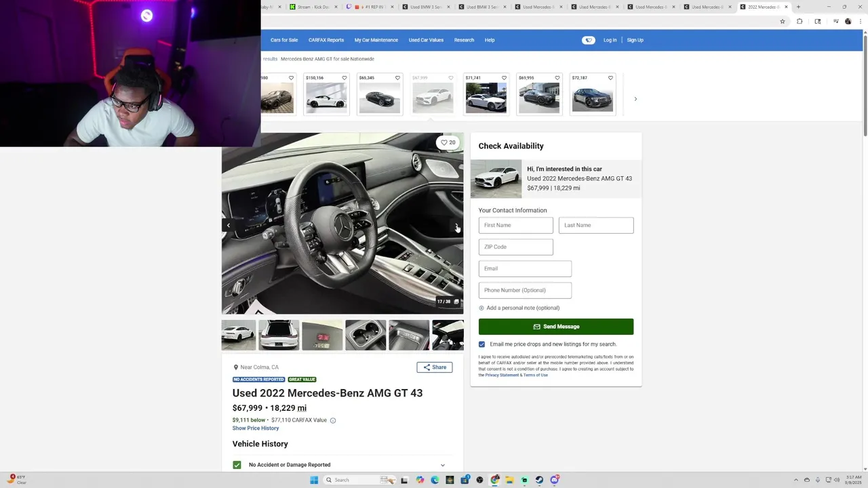Open CARFAX Reports menu

tap(326, 40)
